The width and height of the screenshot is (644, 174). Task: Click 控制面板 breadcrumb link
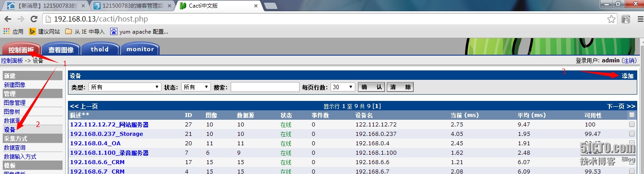click(x=12, y=61)
